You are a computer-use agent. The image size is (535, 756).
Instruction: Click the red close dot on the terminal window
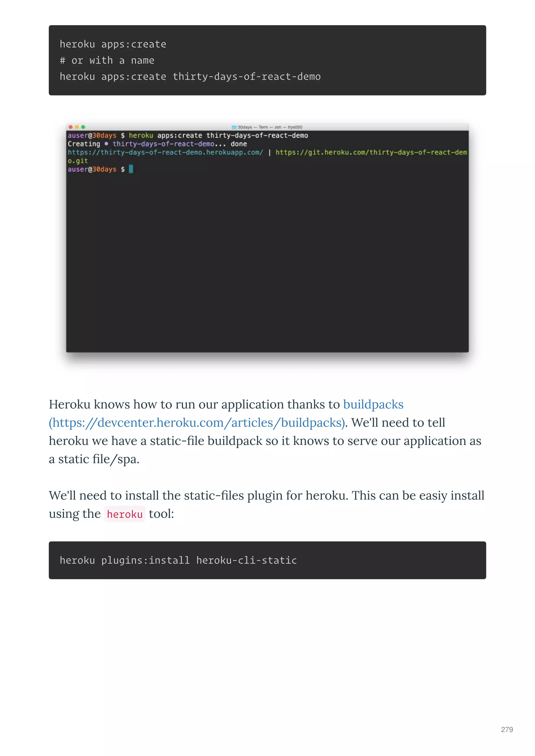tap(71, 127)
